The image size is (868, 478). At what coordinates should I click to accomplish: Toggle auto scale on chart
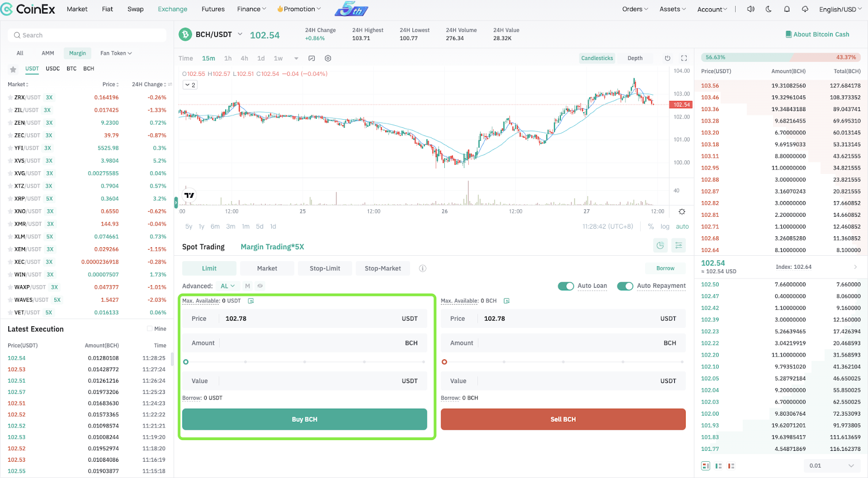(682, 227)
